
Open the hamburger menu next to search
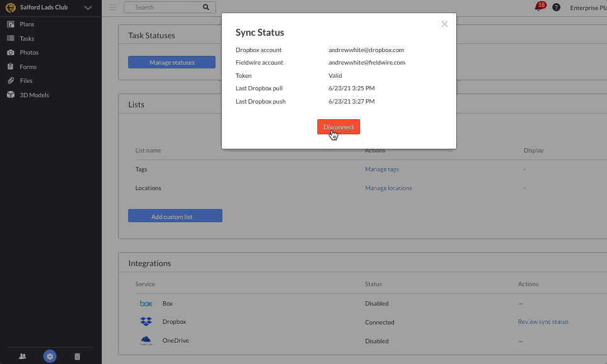tap(112, 8)
